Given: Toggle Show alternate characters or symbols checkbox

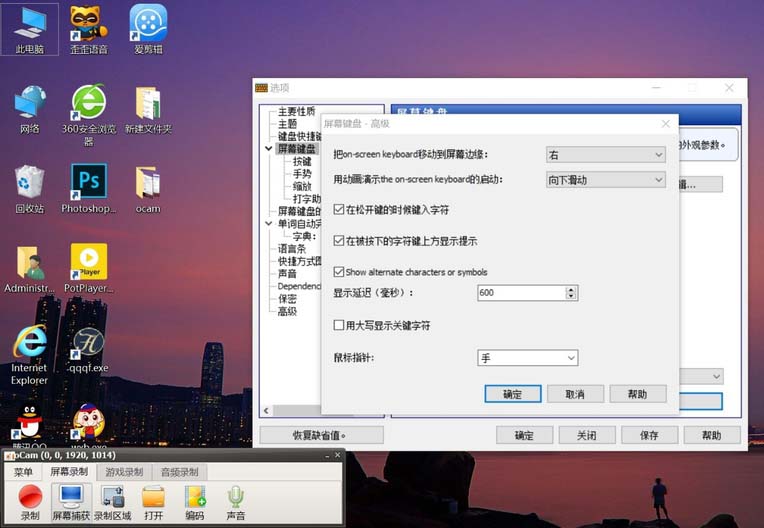Looking at the screenshot, I should click(x=339, y=272).
